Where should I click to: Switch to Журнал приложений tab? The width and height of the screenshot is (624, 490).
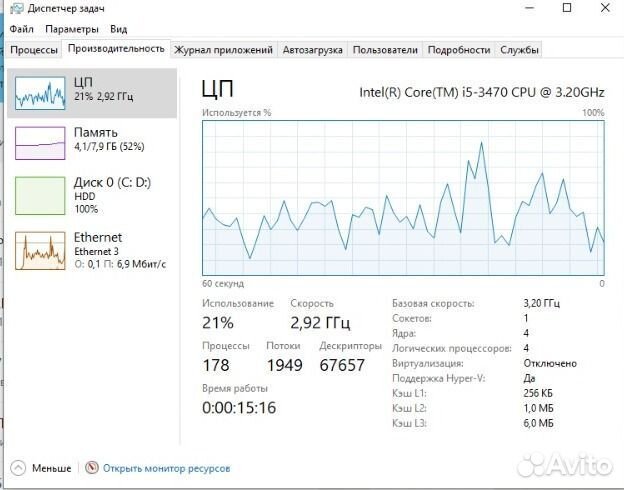pos(223,50)
